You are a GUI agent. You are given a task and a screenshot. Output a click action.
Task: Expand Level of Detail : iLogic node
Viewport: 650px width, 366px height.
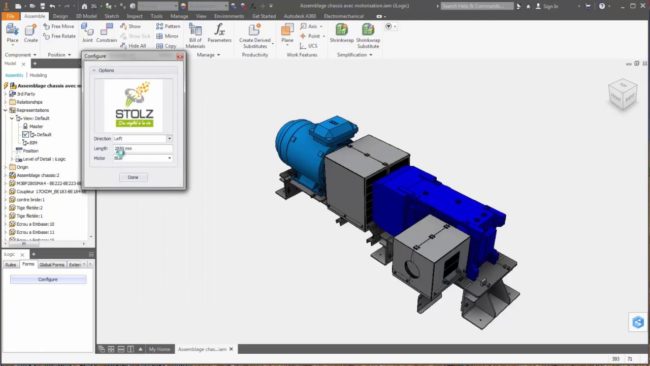[x=12, y=159]
